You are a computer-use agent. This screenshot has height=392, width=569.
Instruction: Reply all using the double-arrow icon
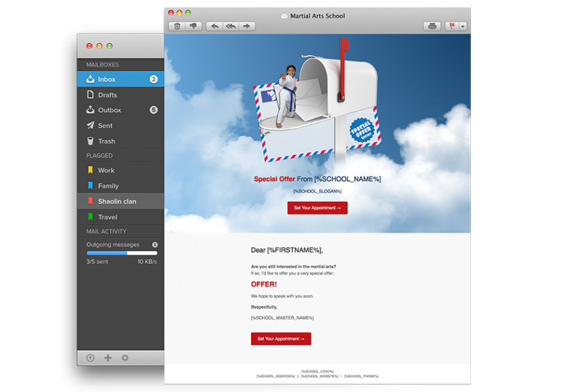231,26
